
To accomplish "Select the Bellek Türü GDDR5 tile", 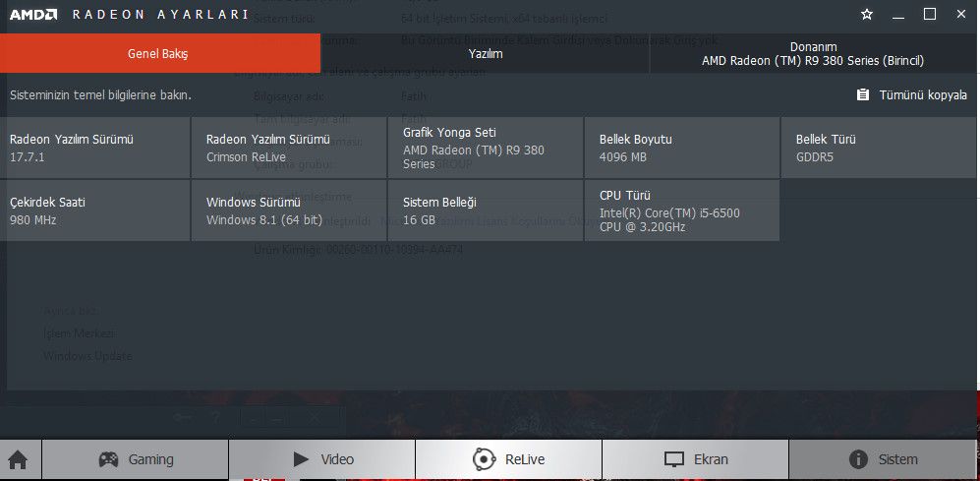I will pos(878,149).
